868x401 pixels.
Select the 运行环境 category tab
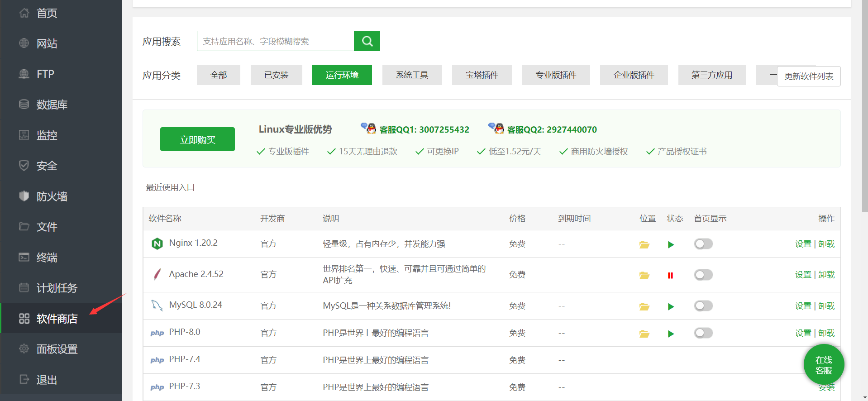click(342, 75)
